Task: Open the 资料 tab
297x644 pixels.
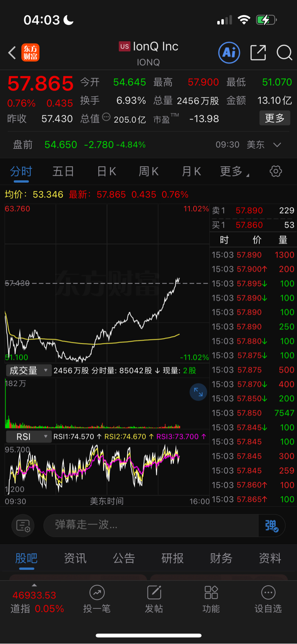Action: 270,558
